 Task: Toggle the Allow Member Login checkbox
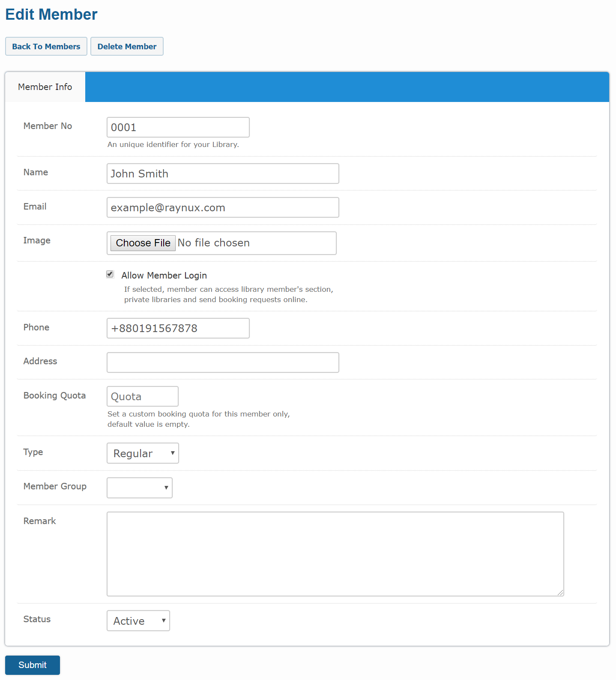(110, 274)
